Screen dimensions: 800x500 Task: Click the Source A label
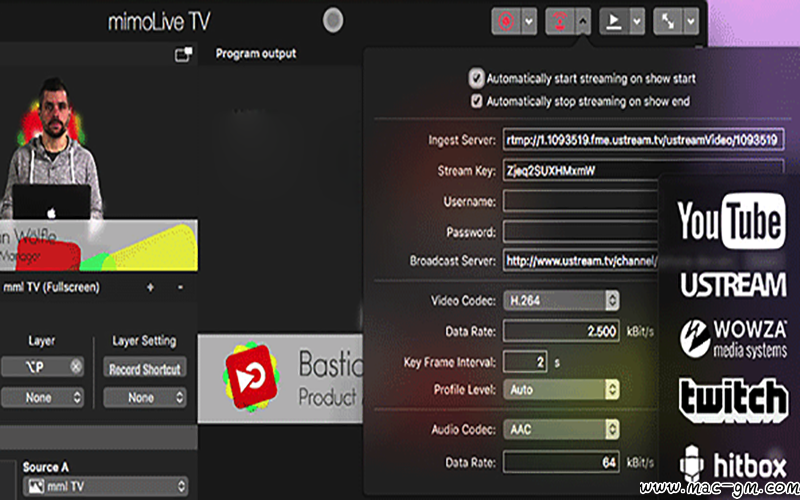click(45, 467)
